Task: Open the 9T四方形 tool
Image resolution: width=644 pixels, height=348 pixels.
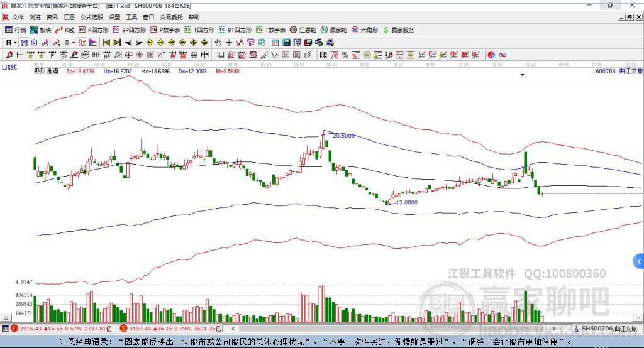Action: [235, 30]
